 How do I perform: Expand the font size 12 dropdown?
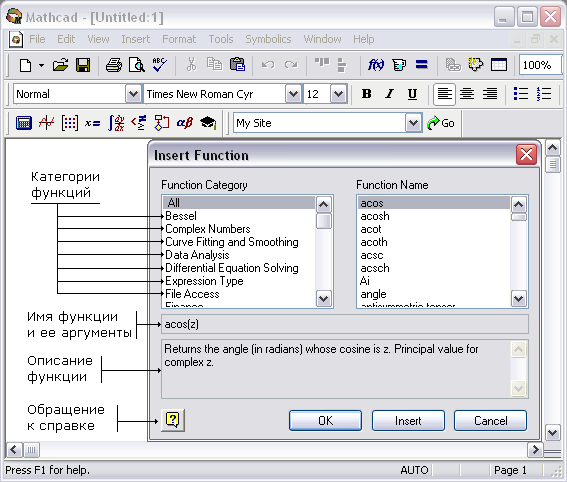tap(338, 94)
